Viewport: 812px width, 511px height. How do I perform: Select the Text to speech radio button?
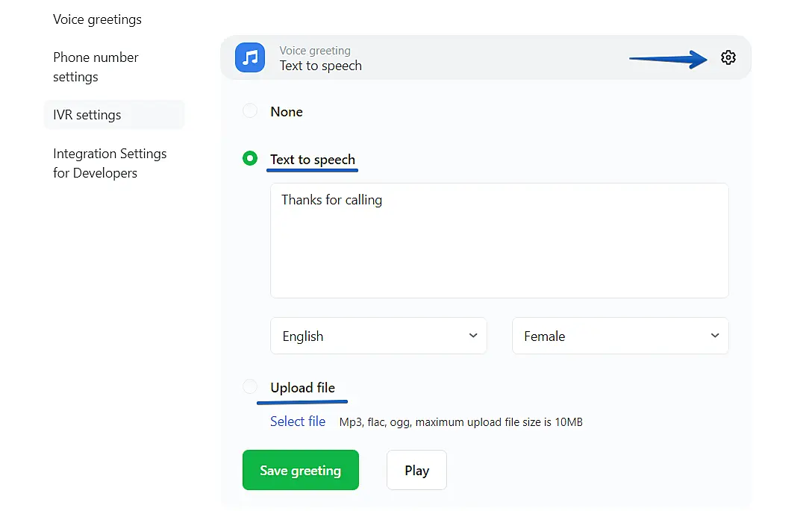coord(250,159)
